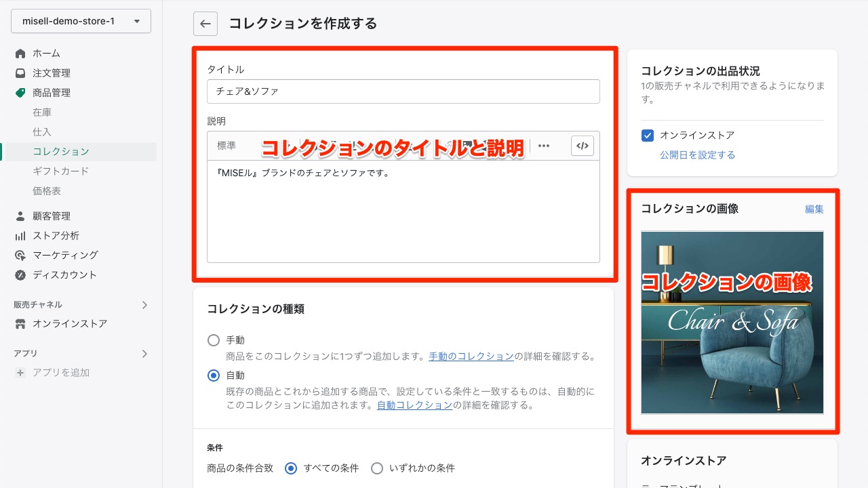
Task: Click inside the 説明 text area
Action: tap(403, 211)
